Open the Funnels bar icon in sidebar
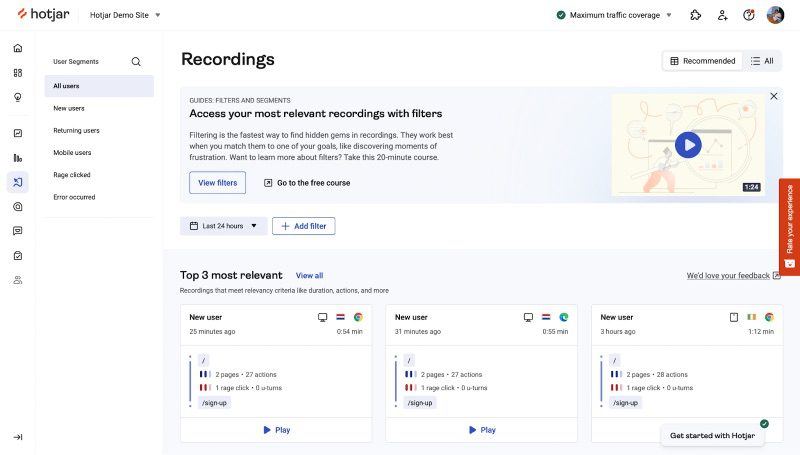Viewport: 800px width, 455px height. 18,158
